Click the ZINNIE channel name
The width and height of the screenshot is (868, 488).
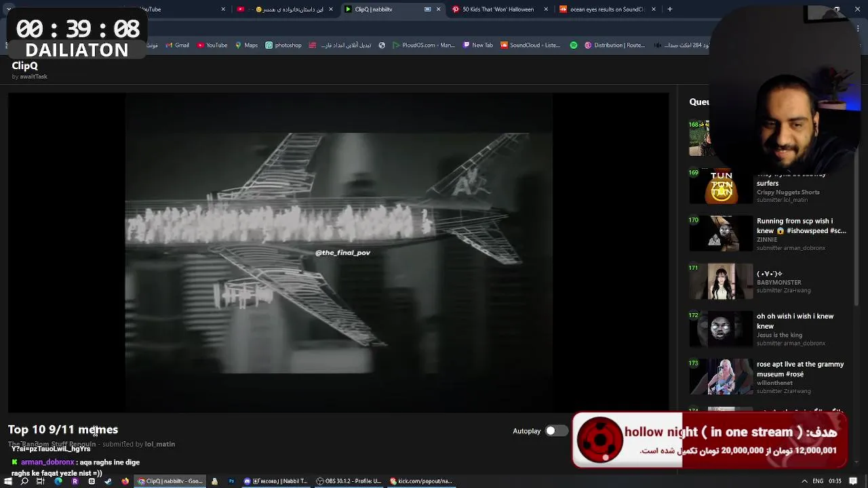767,240
